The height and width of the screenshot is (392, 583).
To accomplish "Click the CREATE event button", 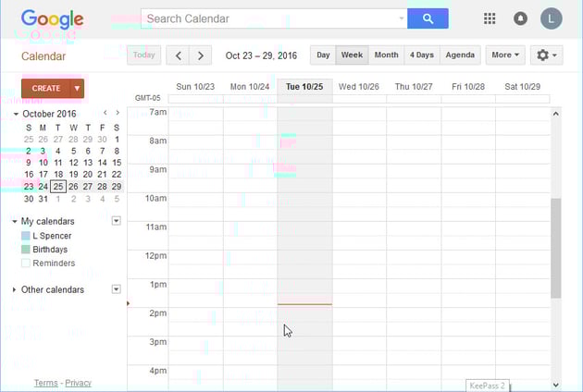I will (x=45, y=89).
